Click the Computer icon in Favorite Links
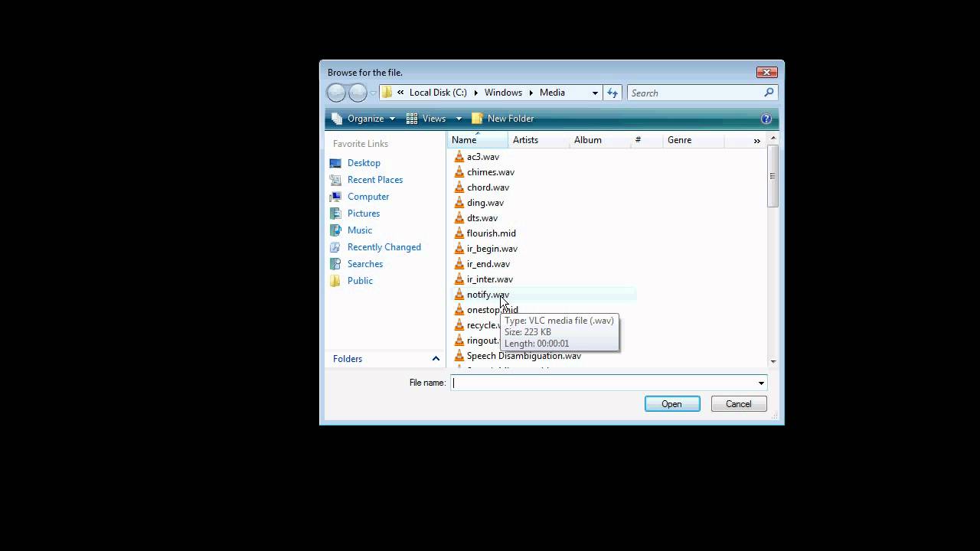The image size is (980, 551). pyautogui.click(x=335, y=197)
